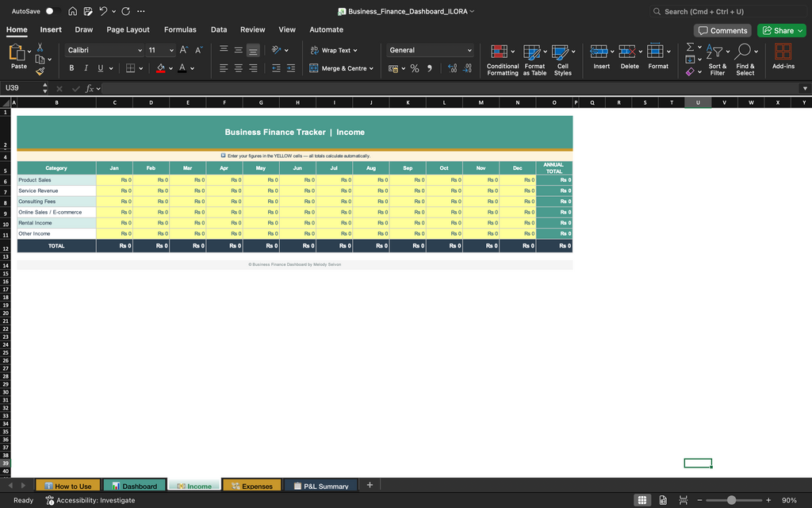Switch to Page Layout view icon
The width and height of the screenshot is (812, 508).
[x=663, y=500]
